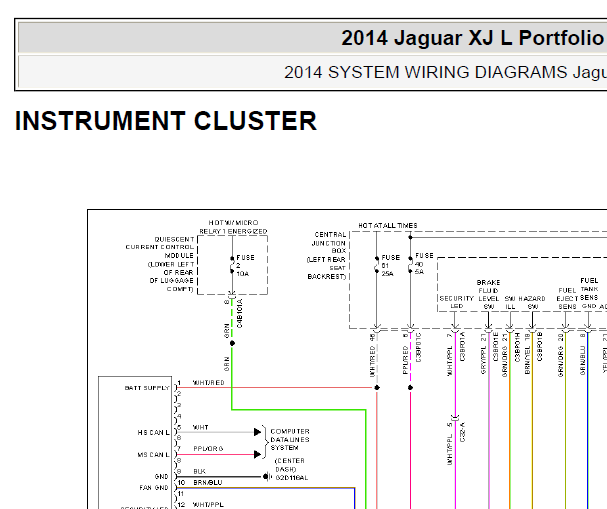Click the "G2D116AL" ground label

click(292, 478)
